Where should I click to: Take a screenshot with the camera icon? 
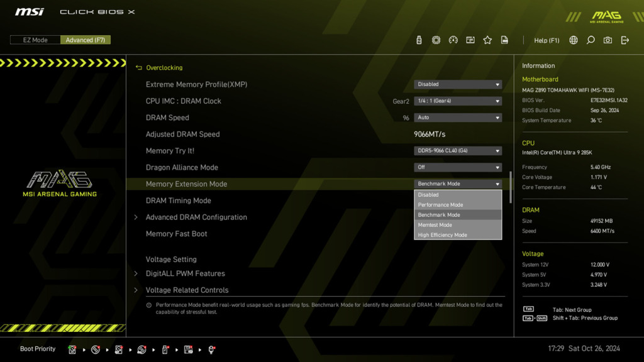click(x=608, y=40)
